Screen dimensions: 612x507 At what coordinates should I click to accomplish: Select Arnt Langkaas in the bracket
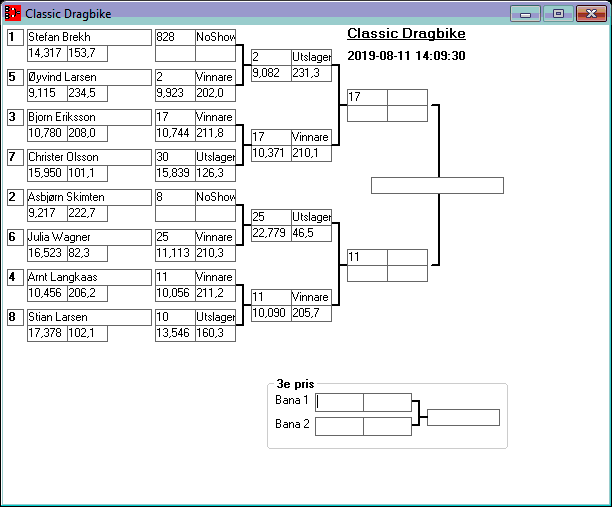pos(88,277)
